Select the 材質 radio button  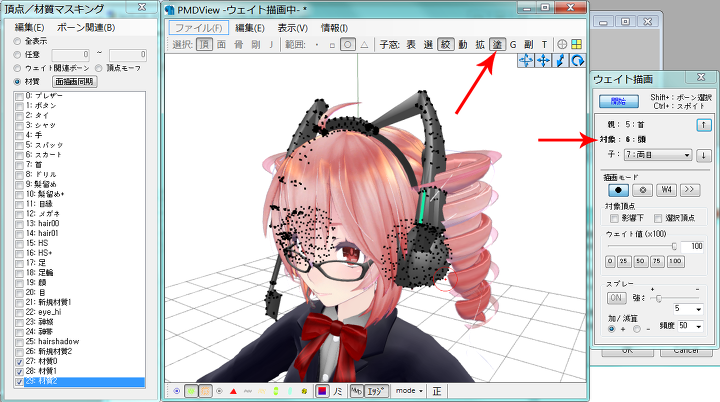click(17, 82)
